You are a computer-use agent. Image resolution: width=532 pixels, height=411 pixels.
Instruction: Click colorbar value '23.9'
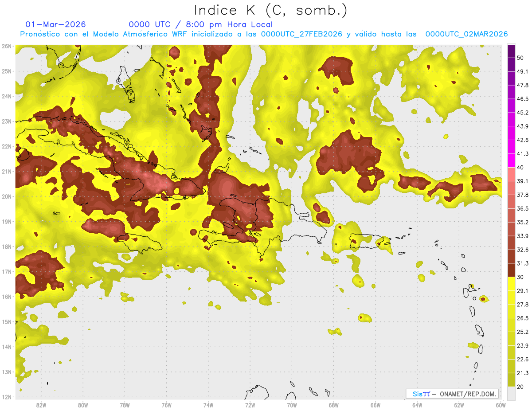coord(522,346)
